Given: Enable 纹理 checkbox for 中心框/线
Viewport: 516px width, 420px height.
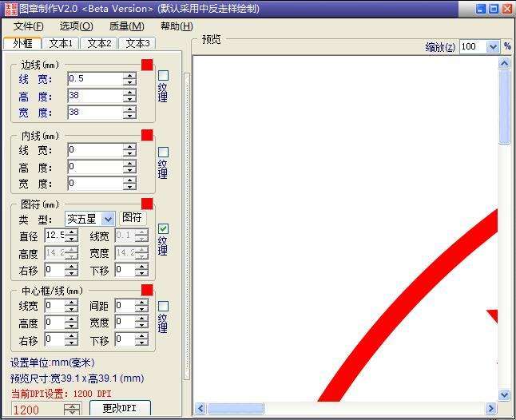Looking at the screenshot, I should pyautogui.click(x=163, y=306).
